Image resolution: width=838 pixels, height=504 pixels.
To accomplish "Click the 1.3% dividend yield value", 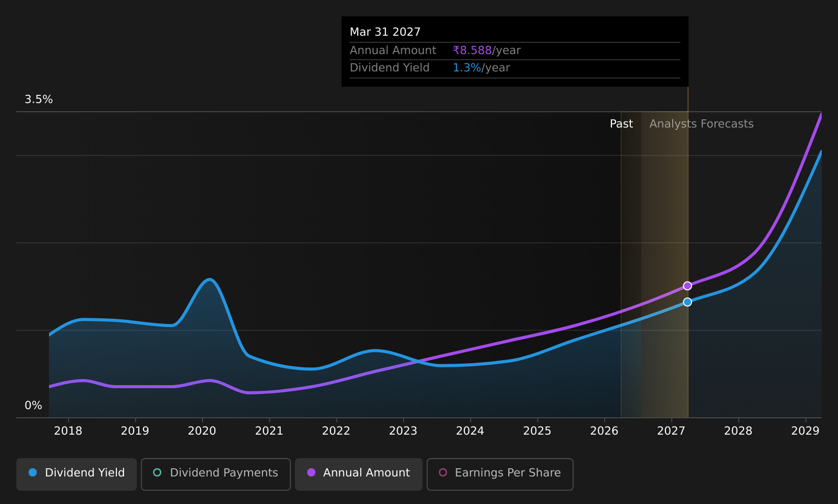I will point(467,68).
